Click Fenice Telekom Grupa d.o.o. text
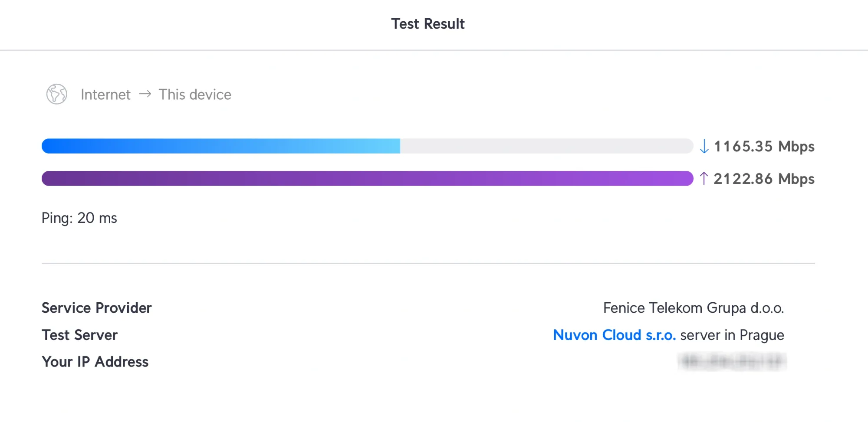 point(693,308)
